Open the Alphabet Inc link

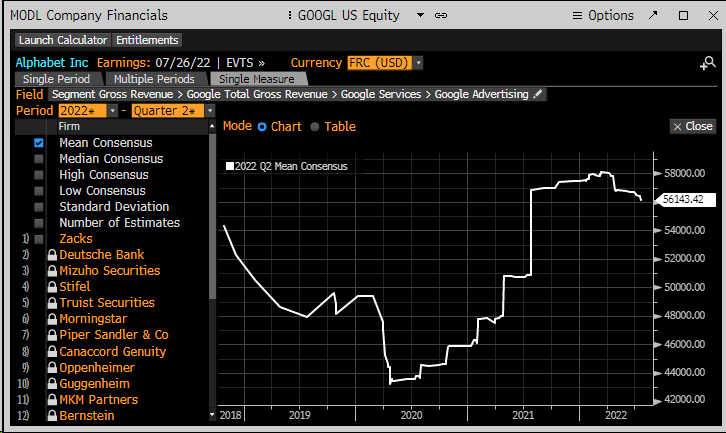(x=52, y=63)
